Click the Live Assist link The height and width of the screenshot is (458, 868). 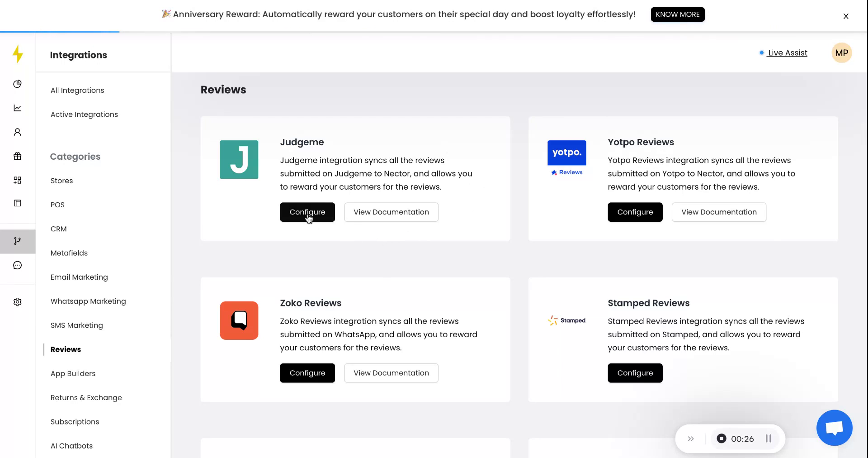point(787,53)
